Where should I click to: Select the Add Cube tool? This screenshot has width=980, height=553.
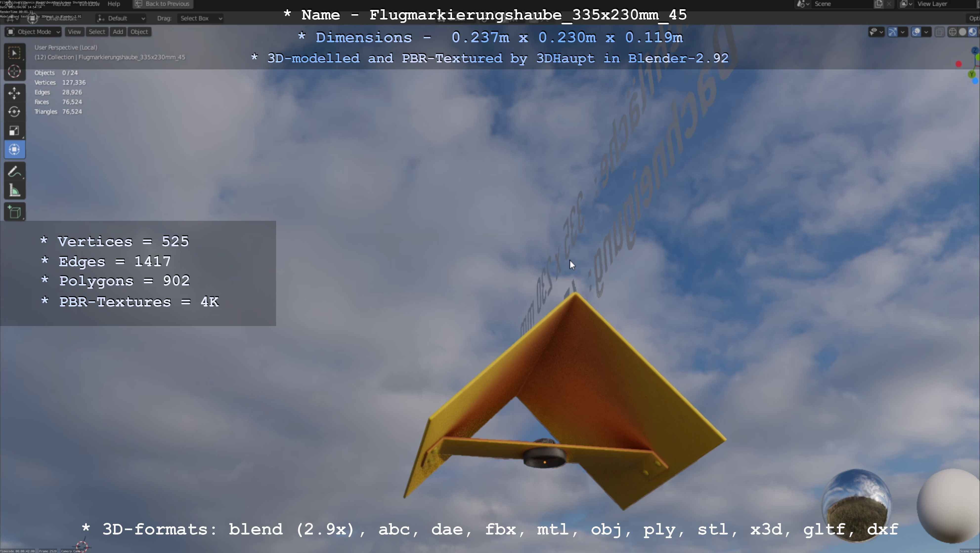[x=14, y=212]
